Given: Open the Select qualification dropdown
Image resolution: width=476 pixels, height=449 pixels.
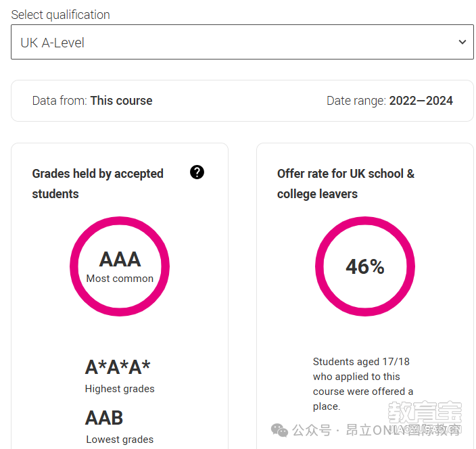Looking at the screenshot, I should [x=242, y=42].
